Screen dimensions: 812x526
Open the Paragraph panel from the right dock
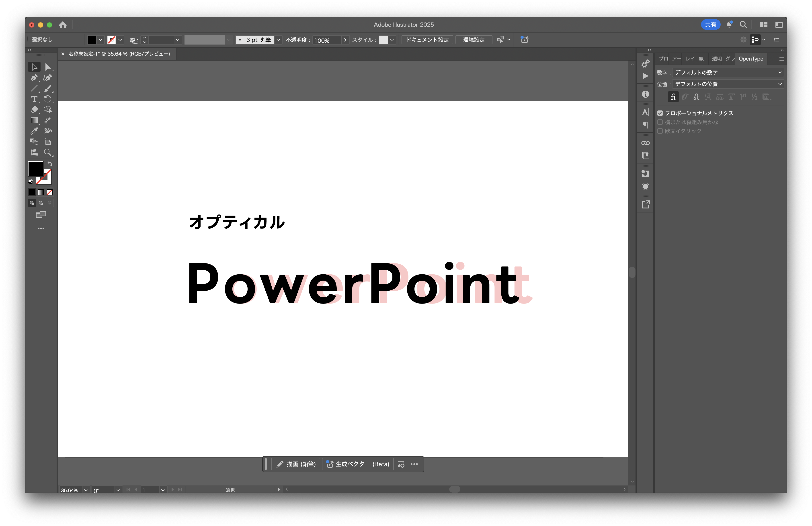(x=645, y=125)
